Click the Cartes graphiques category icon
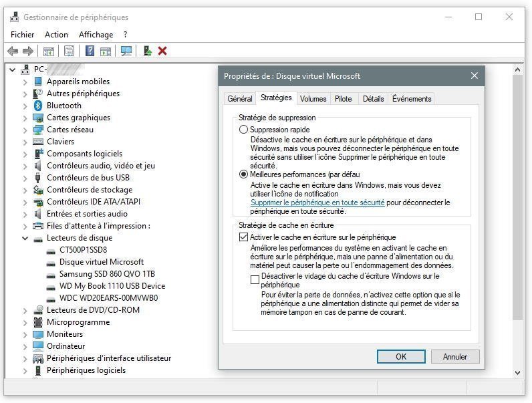The width and height of the screenshot is (532, 403). coord(38,118)
